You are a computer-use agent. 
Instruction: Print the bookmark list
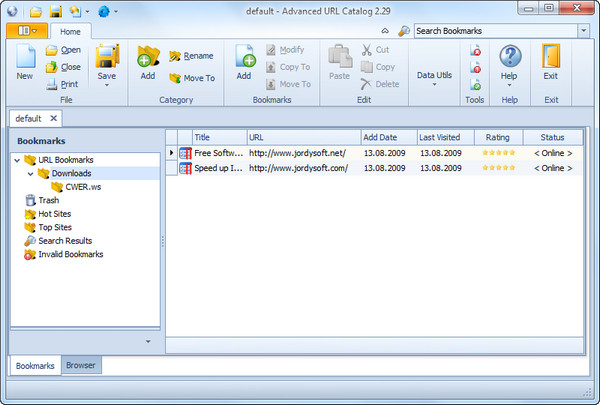coord(62,85)
